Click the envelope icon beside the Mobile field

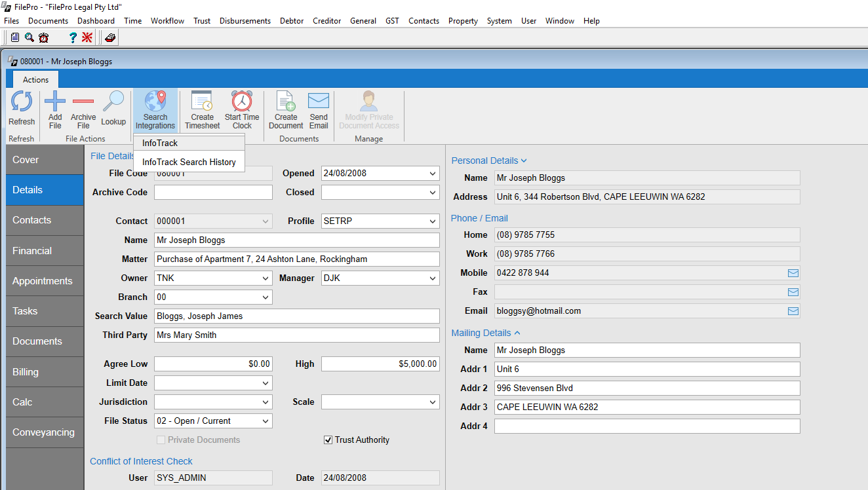point(793,273)
